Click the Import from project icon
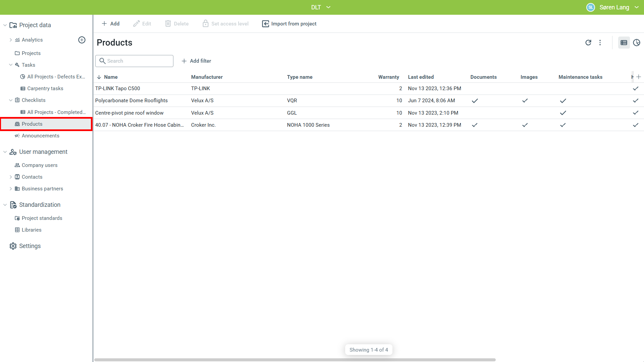 pyautogui.click(x=265, y=24)
